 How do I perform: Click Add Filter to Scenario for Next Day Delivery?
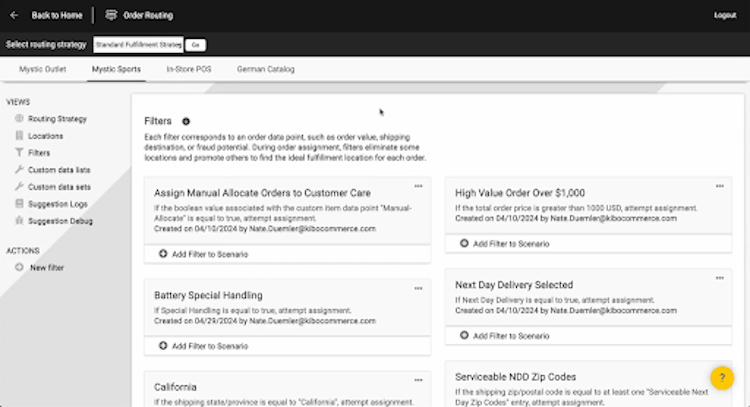(511, 336)
